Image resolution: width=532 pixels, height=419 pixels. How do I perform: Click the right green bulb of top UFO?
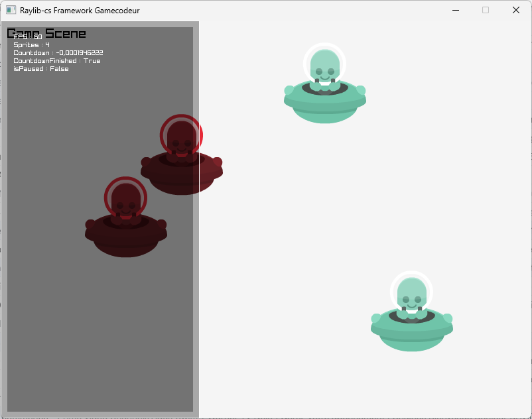360,90
